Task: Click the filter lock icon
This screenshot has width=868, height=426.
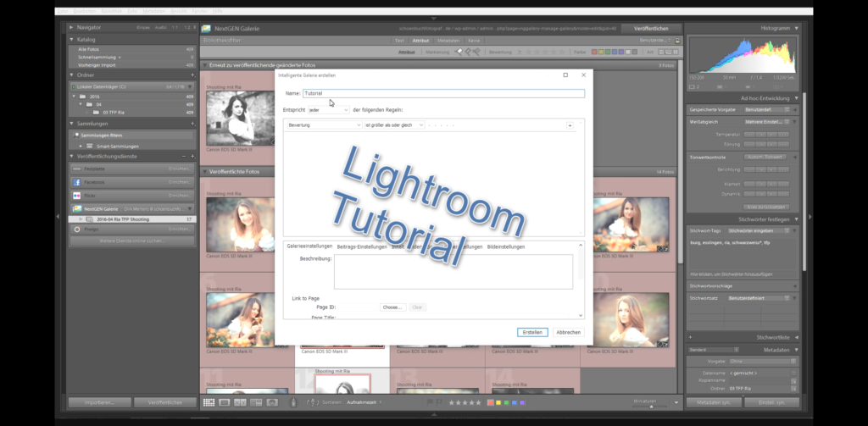Action: coord(677,41)
